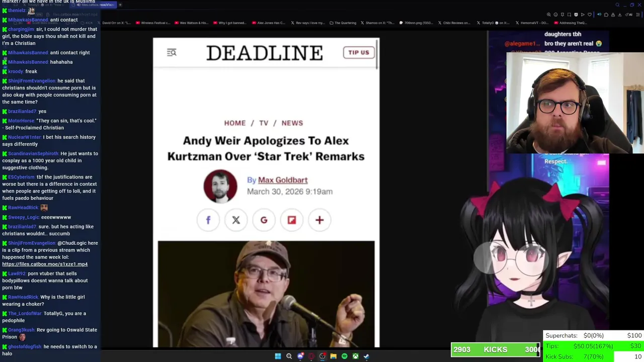Click the pinboard pin icon in toolbar
Screen dimensions: 644x362
tap(562, 15)
